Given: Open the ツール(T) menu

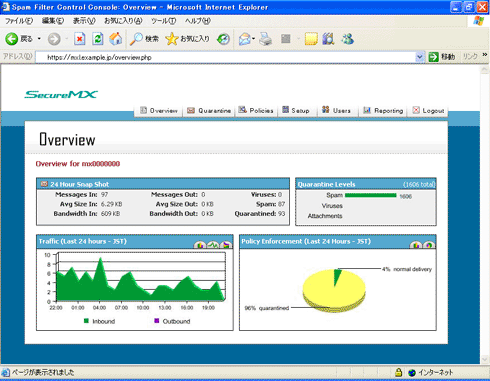Looking at the screenshot, I should coord(163,21).
